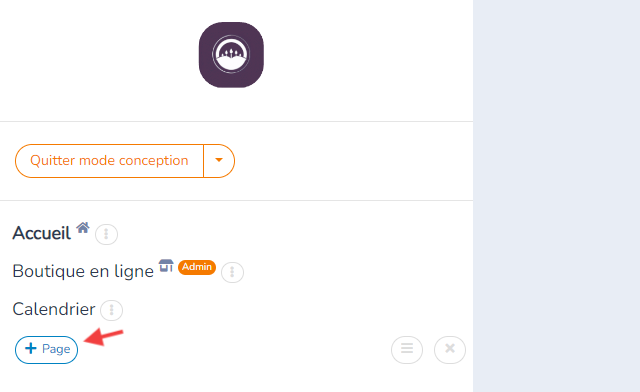The width and height of the screenshot is (640, 392).
Task: Expand the caret next to Quitter mode conception
Action: 219,160
